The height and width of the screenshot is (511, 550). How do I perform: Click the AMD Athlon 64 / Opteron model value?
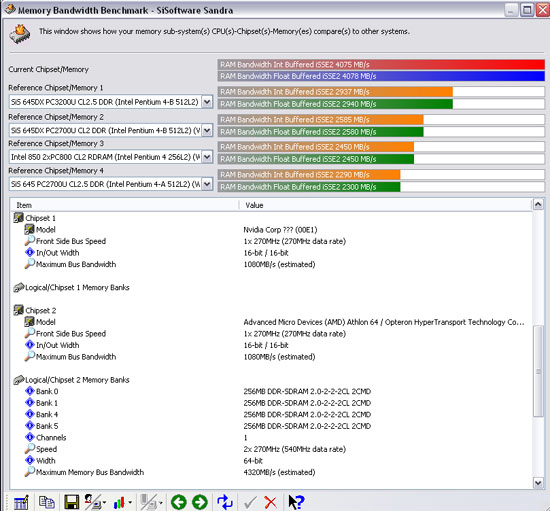(384, 322)
